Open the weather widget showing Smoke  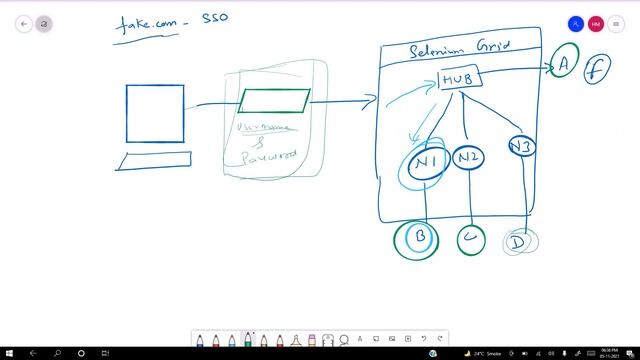[482, 354]
